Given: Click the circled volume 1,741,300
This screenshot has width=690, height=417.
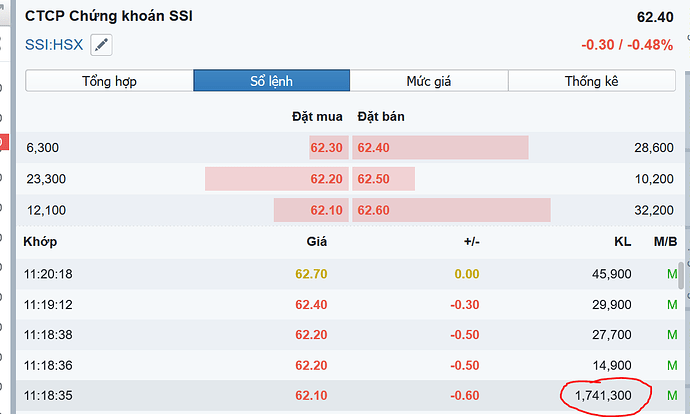Looking at the screenshot, I should pos(602,397).
